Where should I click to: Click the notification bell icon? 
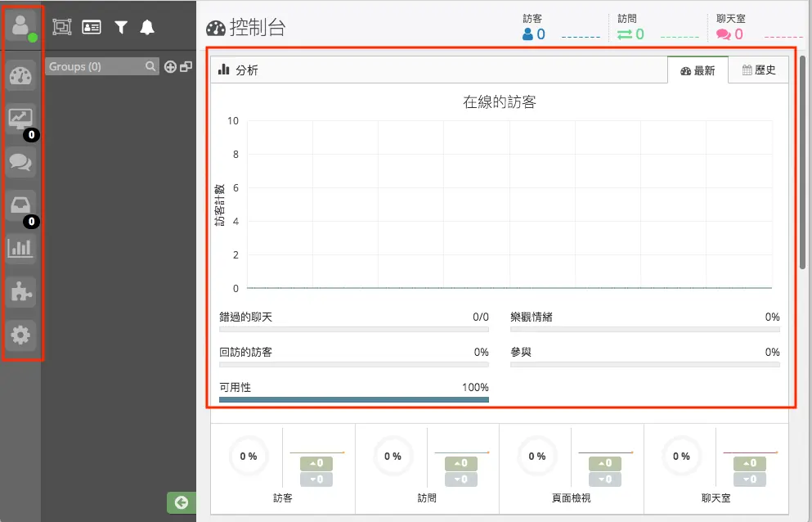click(147, 27)
